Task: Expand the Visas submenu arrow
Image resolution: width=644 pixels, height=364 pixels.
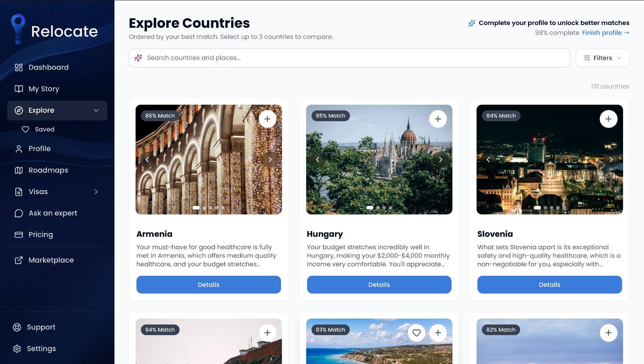Action: click(x=96, y=192)
